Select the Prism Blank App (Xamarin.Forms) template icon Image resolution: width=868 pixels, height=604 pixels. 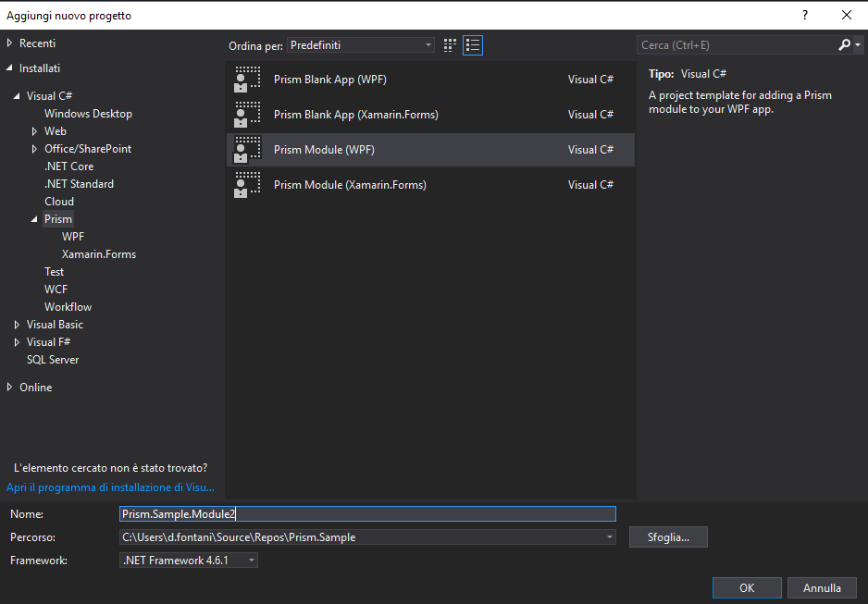point(246,114)
